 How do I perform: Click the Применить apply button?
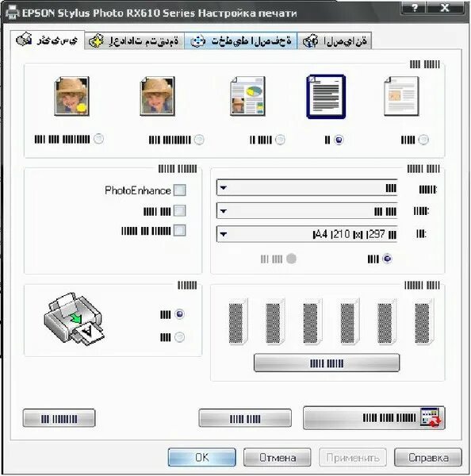(353, 457)
